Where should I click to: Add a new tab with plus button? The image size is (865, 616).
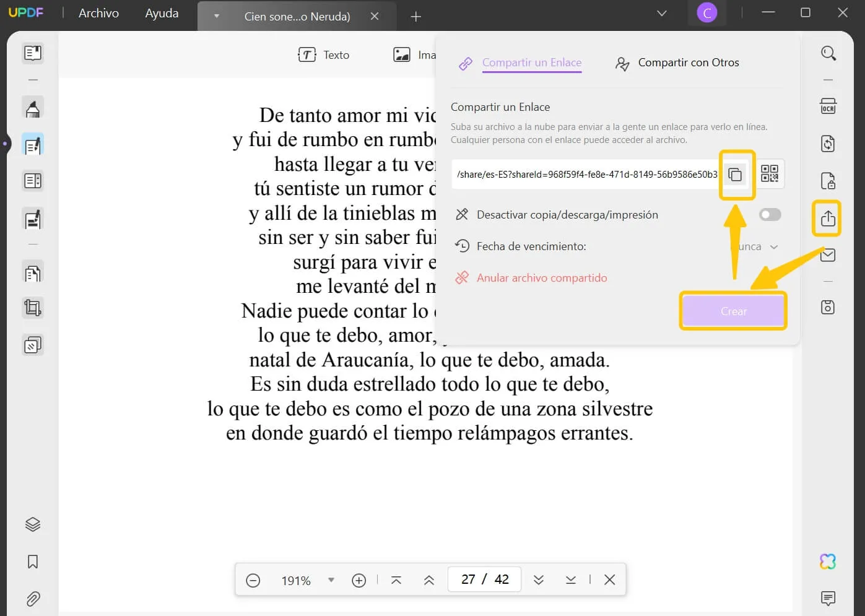pos(416,17)
